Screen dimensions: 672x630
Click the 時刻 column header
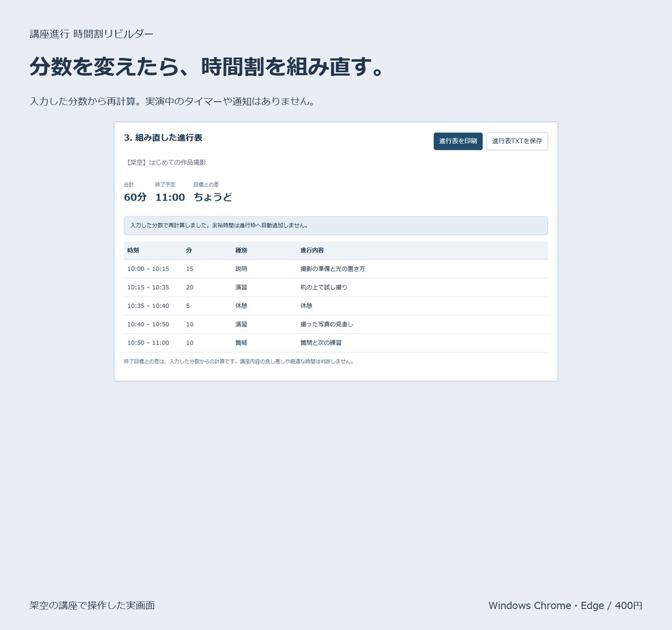coord(133,250)
